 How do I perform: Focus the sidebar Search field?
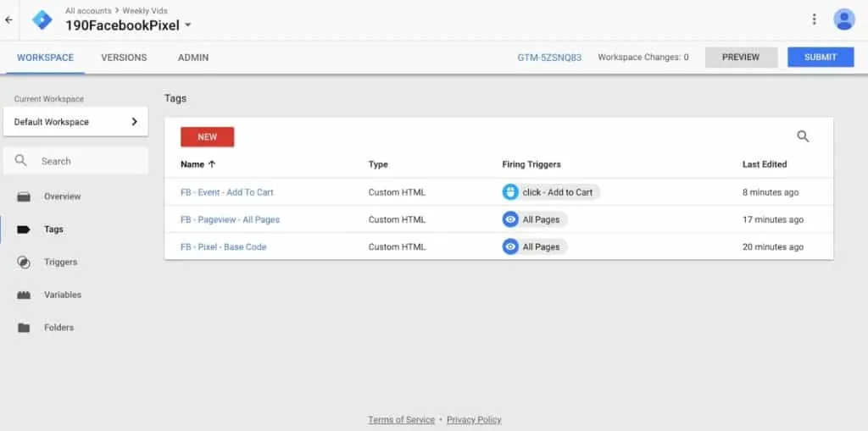(75, 161)
